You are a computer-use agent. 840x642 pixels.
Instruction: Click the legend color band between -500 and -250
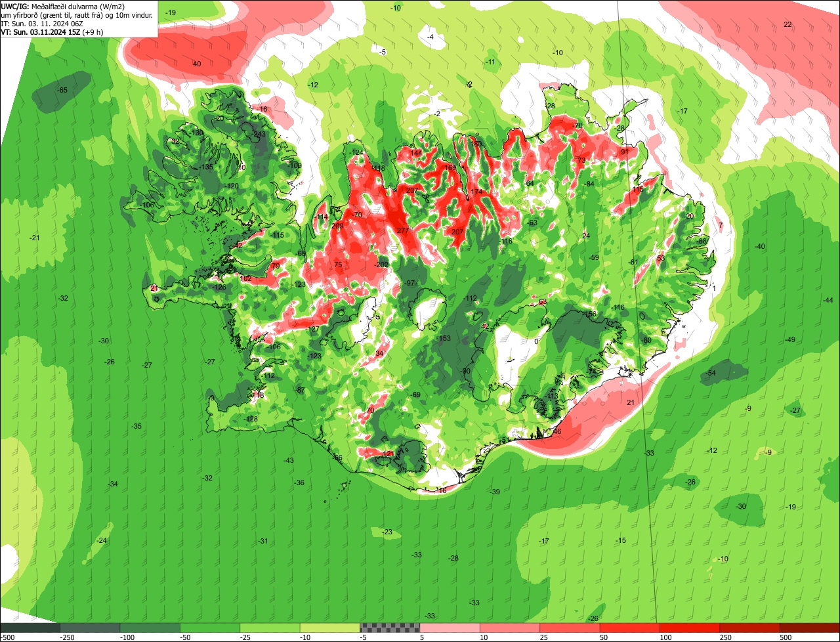tap(30, 628)
